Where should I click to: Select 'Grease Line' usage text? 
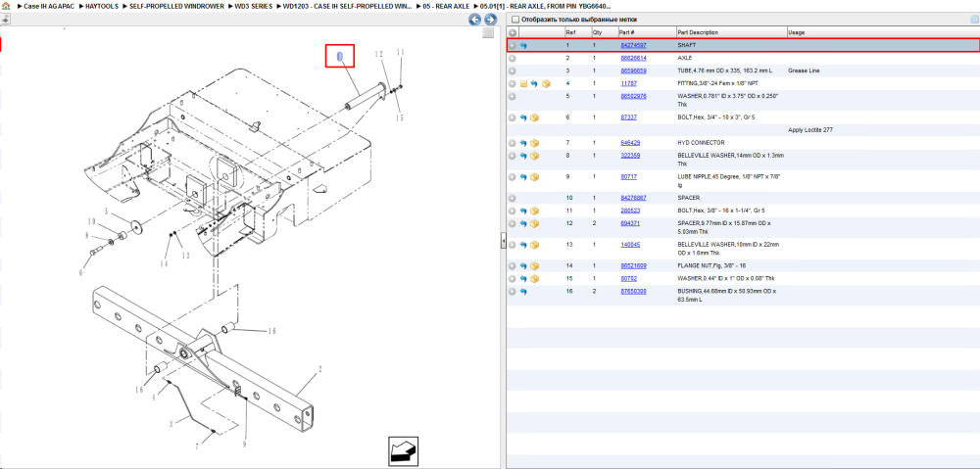click(x=804, y=70)
